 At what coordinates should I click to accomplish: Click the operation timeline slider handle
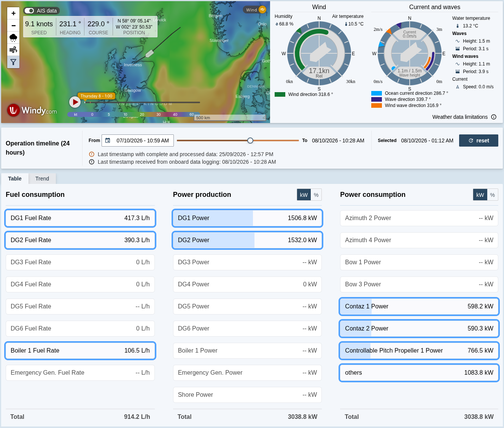point(250,141)
